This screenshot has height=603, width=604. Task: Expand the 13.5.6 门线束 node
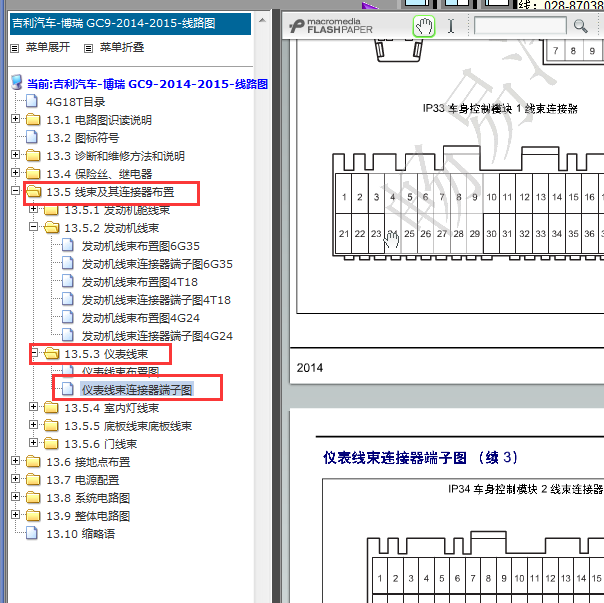click(34, 442)
